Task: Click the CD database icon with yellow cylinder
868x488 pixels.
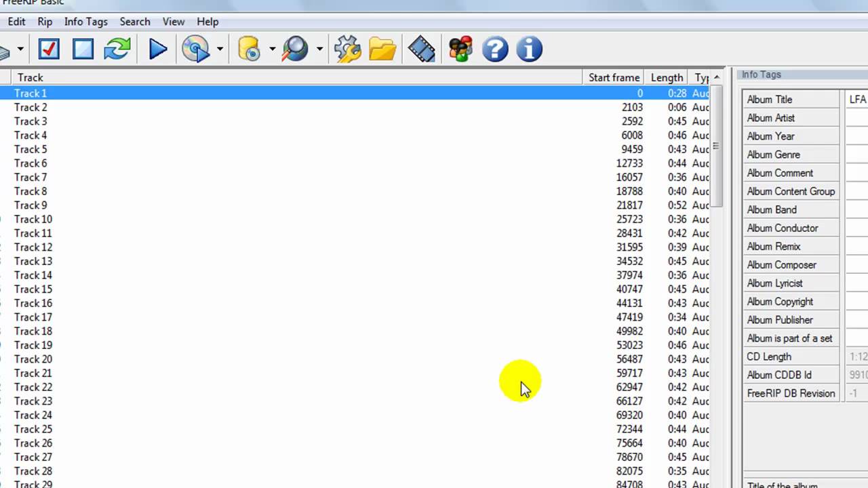Action: (x=249, y=49)
